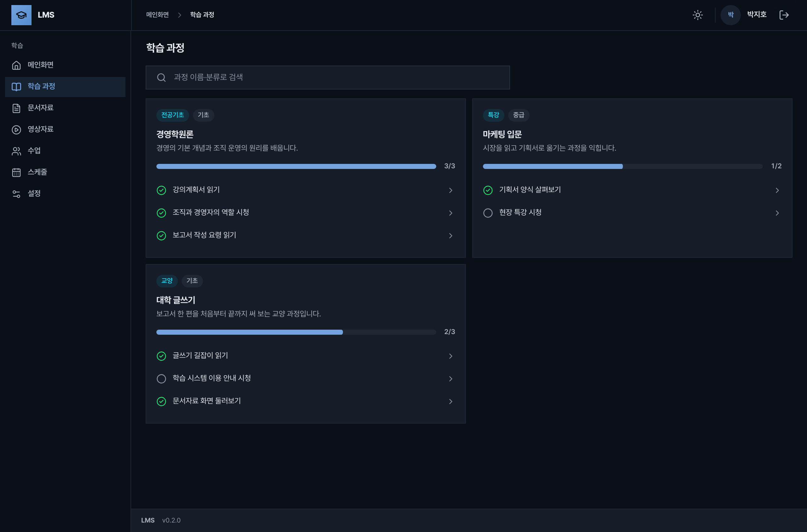Mark 학습 시스템 이용 안내 시청 as complete

pyautogui.click(x=161, y=379)
